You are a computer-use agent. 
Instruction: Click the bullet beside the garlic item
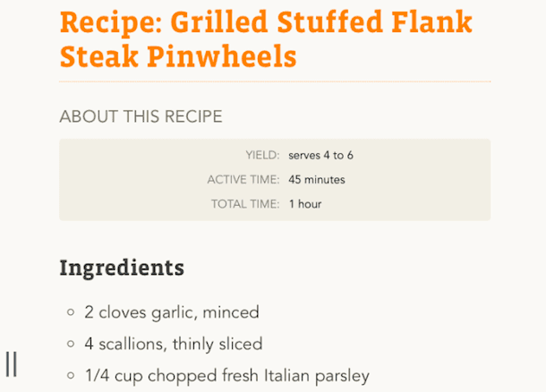pyautogui.click(x=70, y=312)
